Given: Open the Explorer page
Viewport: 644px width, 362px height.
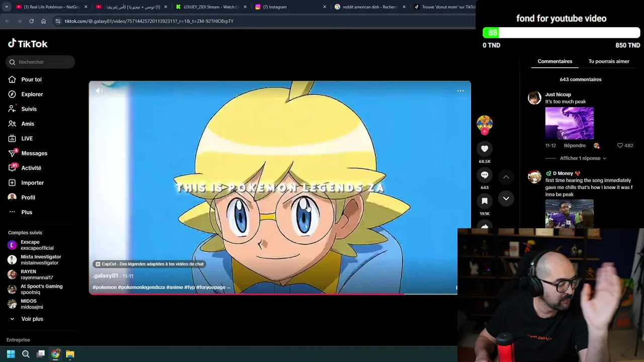Looking at the screenshot, I should click(x=32, y=94).
